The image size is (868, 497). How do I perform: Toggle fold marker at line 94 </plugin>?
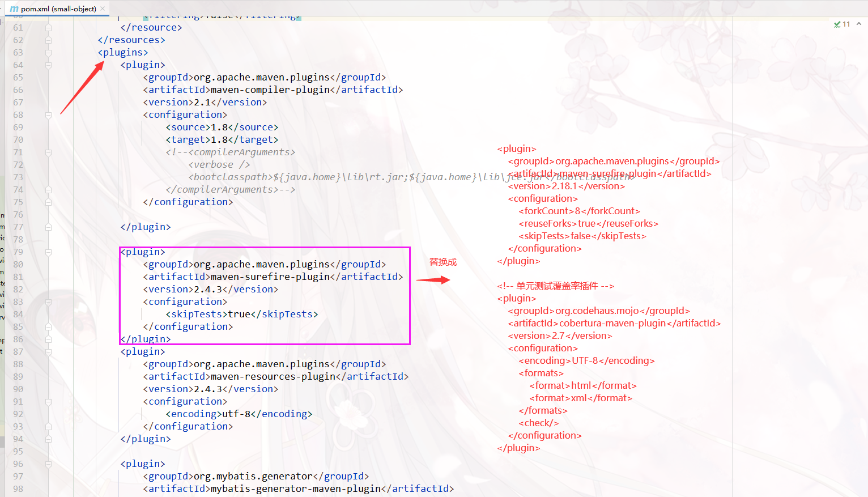[48, 439]
